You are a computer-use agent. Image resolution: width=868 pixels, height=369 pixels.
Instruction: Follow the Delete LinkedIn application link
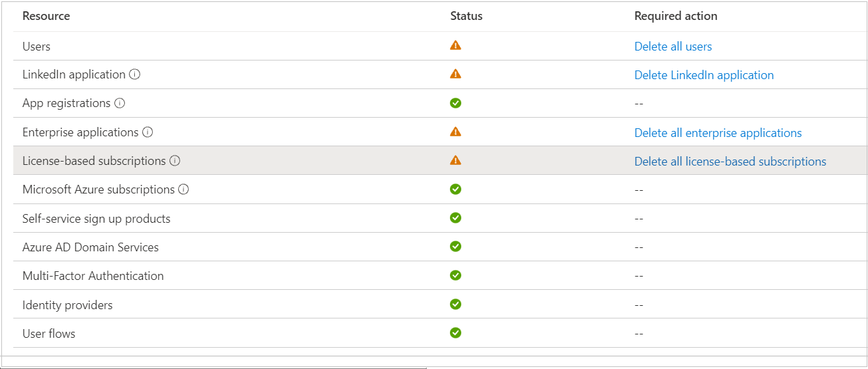(704, 75)
